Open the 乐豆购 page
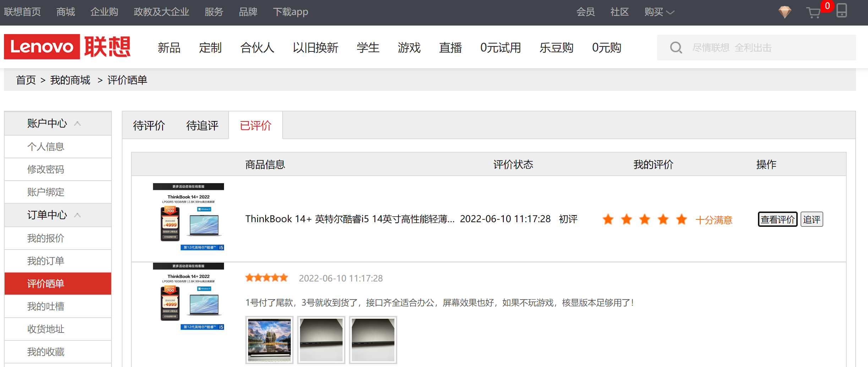The height and width of the screenshot is (367, 868). click(556, 48)
